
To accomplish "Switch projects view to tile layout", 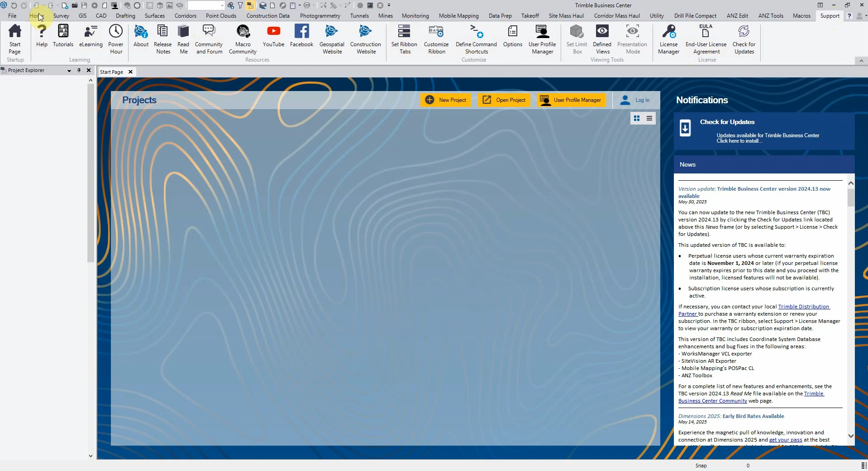I will [x=636, y=118].
